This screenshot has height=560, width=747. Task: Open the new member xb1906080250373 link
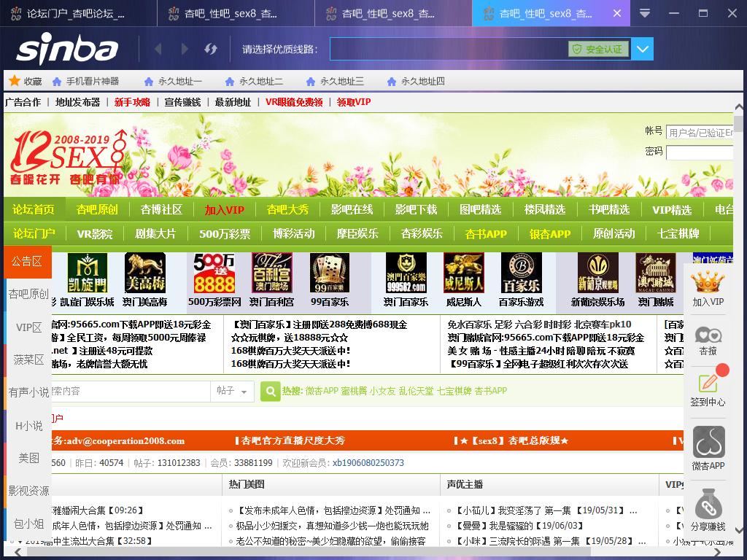point(368,463)
